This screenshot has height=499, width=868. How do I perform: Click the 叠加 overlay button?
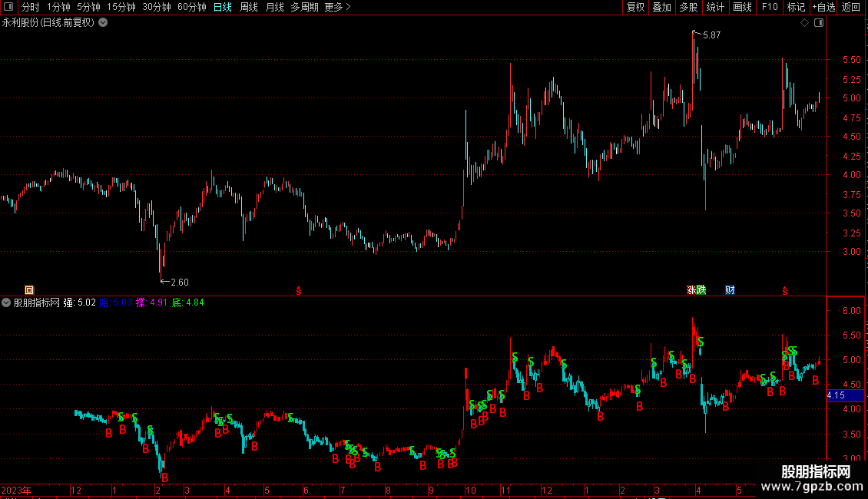point(661,7)
